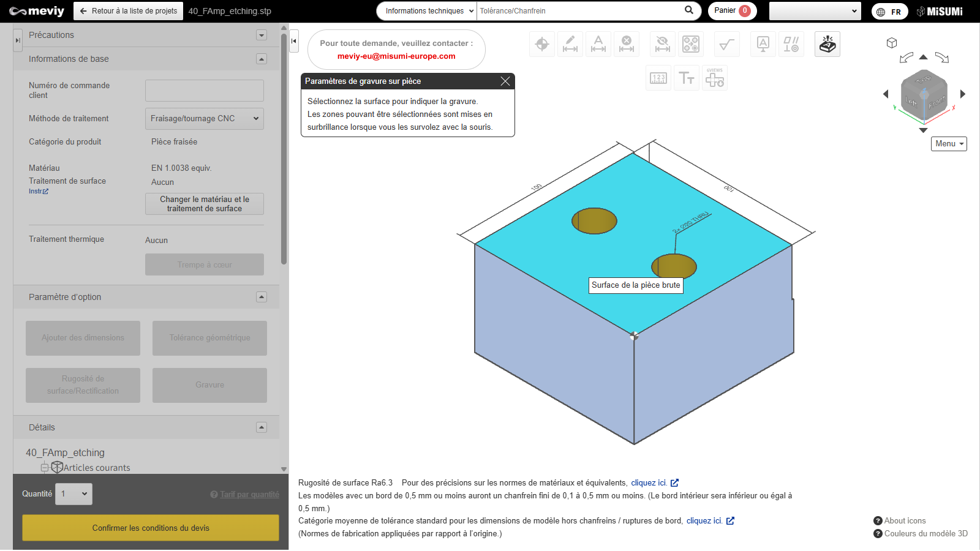
Task: Click the Top face of view cube
Action: click(x=923, y=80)
